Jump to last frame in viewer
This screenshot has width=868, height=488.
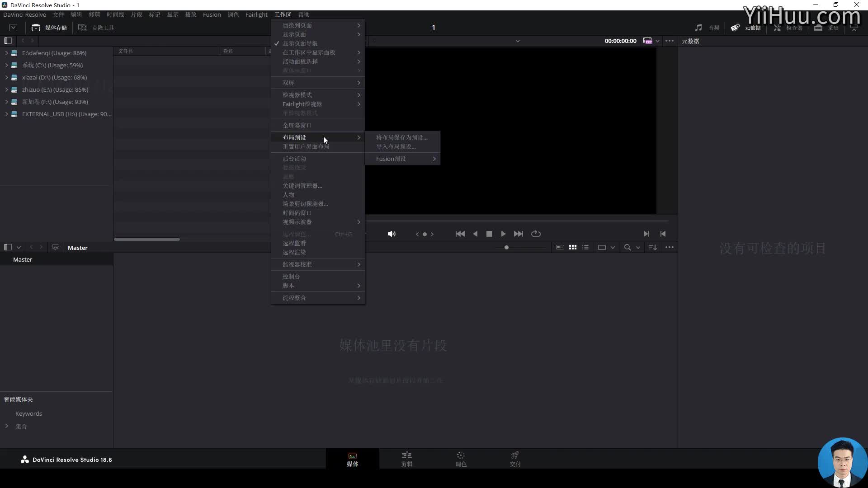tap(519, 234)
